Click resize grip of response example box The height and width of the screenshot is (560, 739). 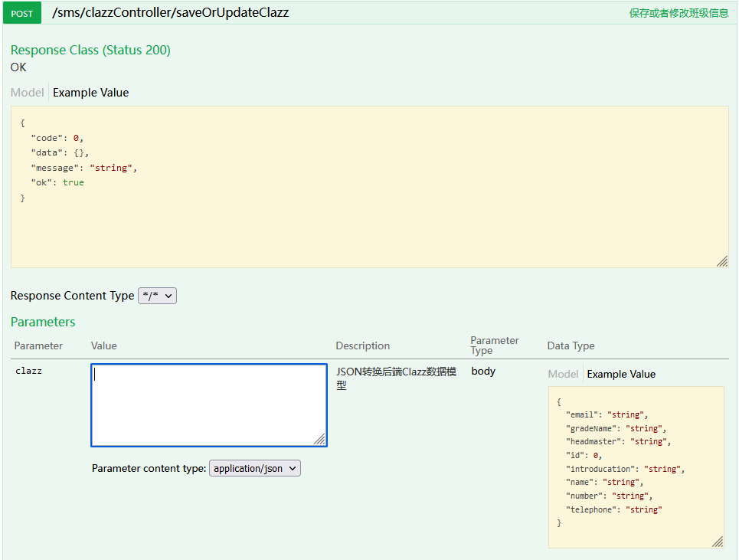click(x=722, y=261)
